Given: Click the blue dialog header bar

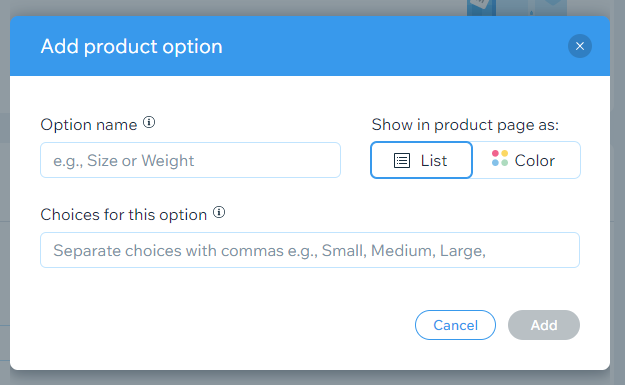Looking at the screenshot, I should pyautogui.click(x=310, y=46).
